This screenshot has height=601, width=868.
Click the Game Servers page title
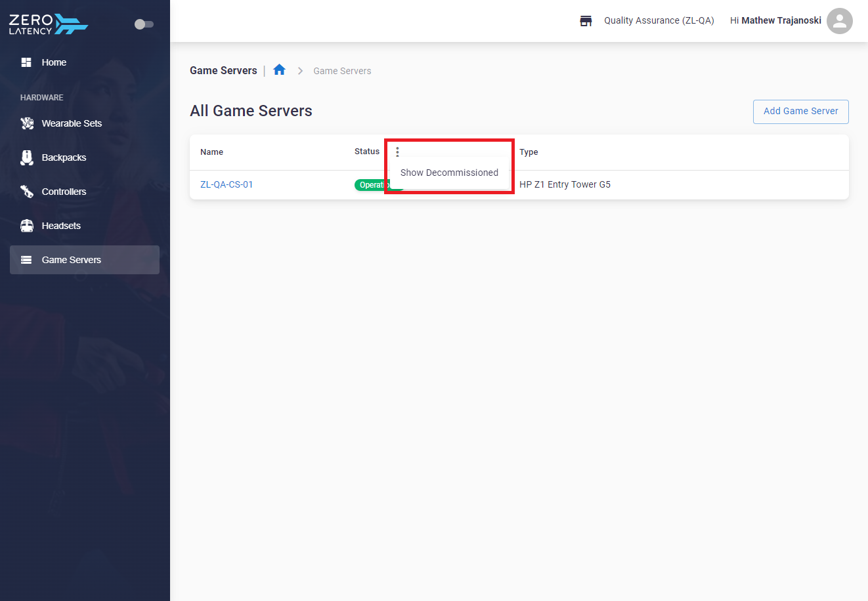click(x=223, y=70)
